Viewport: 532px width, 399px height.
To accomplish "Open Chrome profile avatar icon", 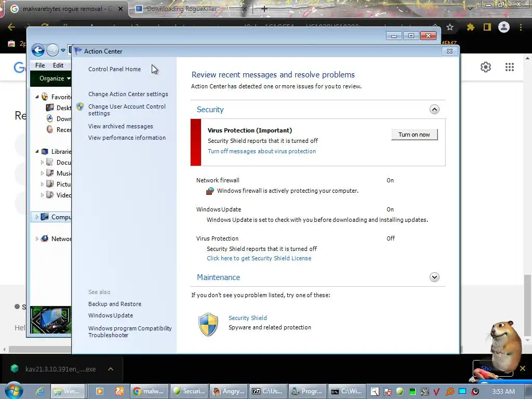I will click(504, 27).
